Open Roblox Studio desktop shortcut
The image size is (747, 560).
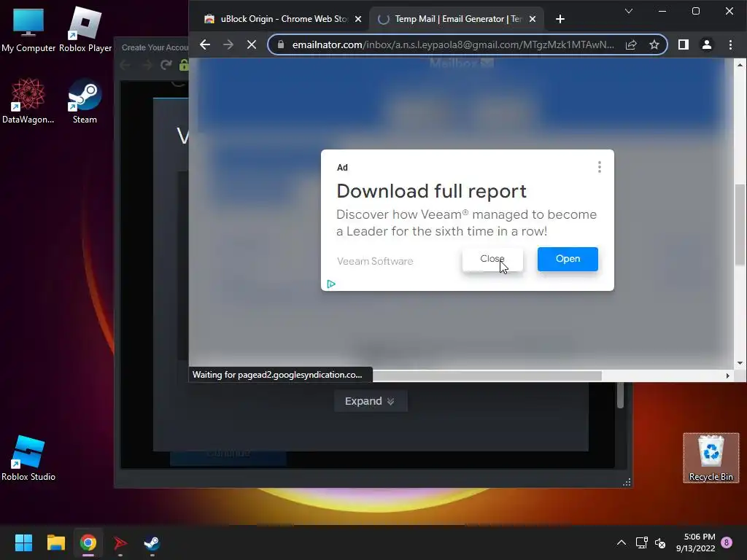coord(28,458)
